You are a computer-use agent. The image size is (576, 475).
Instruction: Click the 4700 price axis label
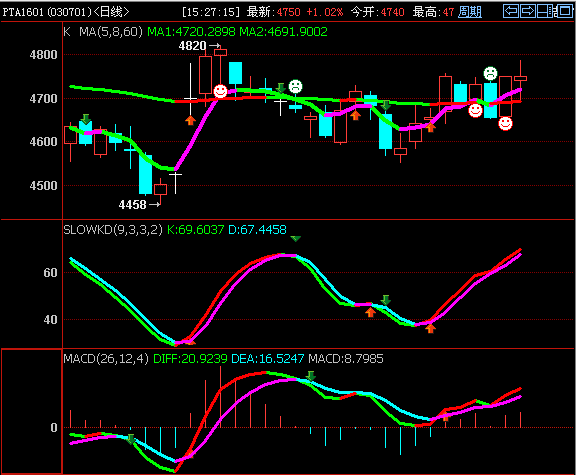(43, 98)
